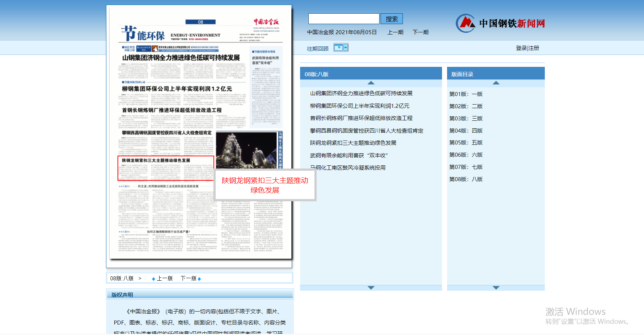Click the right arrow icon after 下一版
This screenshot has height=336, width=644.
[x=199, y=279]
